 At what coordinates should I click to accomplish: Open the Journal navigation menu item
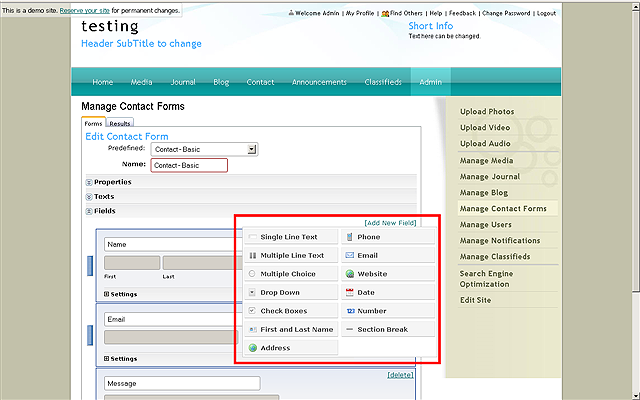pyautogui.click(x=183, y=82)
